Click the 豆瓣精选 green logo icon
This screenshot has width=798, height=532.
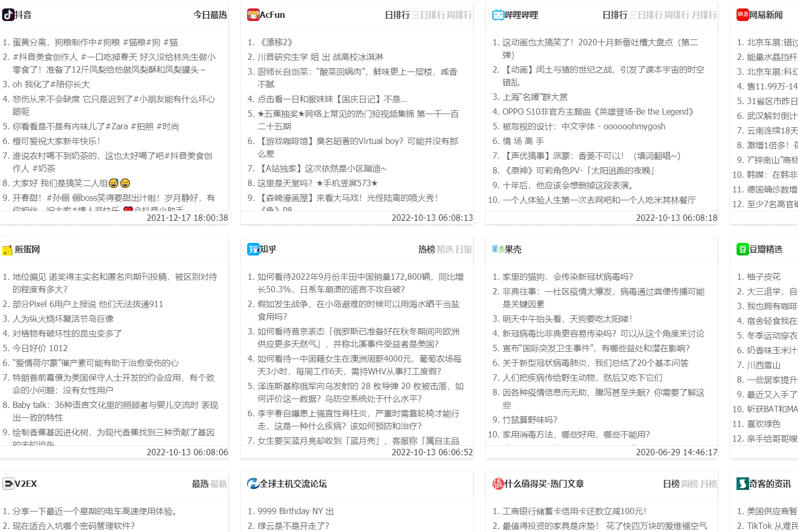pos(743,249)
